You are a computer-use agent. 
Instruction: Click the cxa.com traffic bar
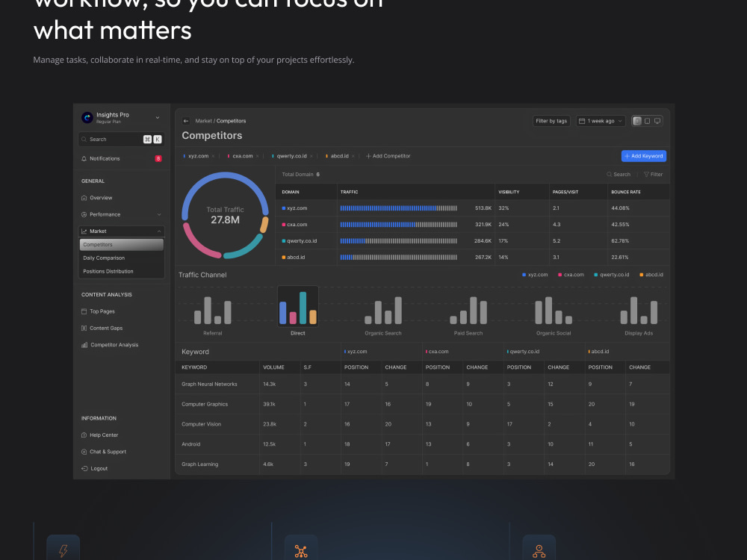click(x=399, y=225)
